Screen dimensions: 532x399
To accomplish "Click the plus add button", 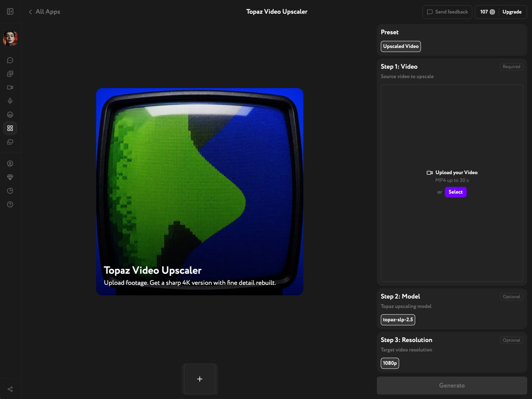I will coord(200,379).
